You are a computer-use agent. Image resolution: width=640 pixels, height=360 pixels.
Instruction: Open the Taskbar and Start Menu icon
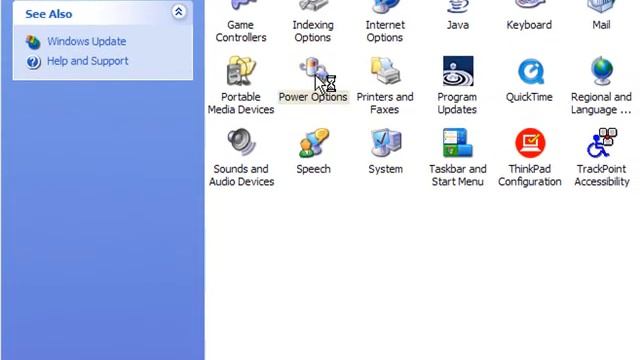coord(458,143)
